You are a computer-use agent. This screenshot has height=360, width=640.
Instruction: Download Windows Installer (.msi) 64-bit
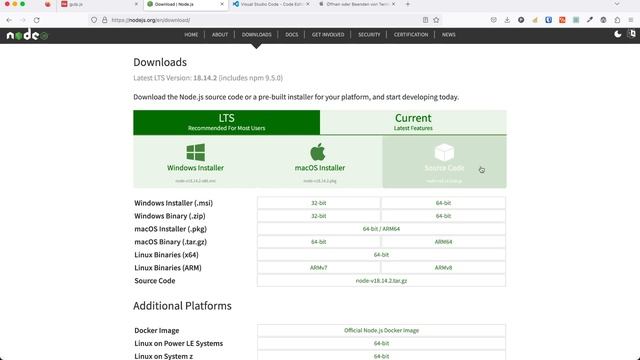[443, 203]
